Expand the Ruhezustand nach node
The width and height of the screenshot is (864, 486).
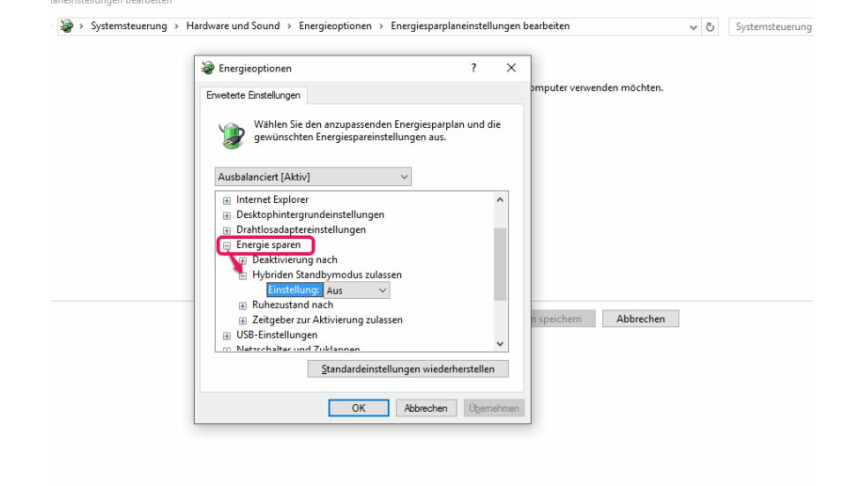click(242, 305)
